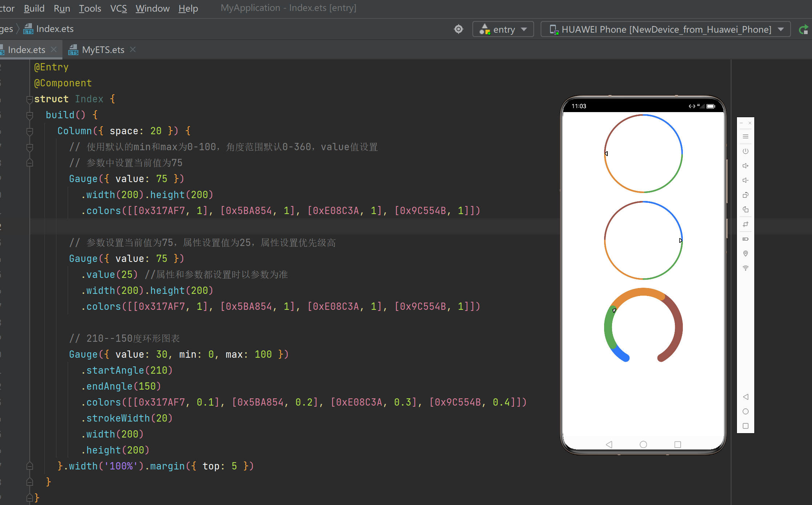This screenshot has height=505, width=812.
Task: Toggle the emulator power button
Action: 746,151
